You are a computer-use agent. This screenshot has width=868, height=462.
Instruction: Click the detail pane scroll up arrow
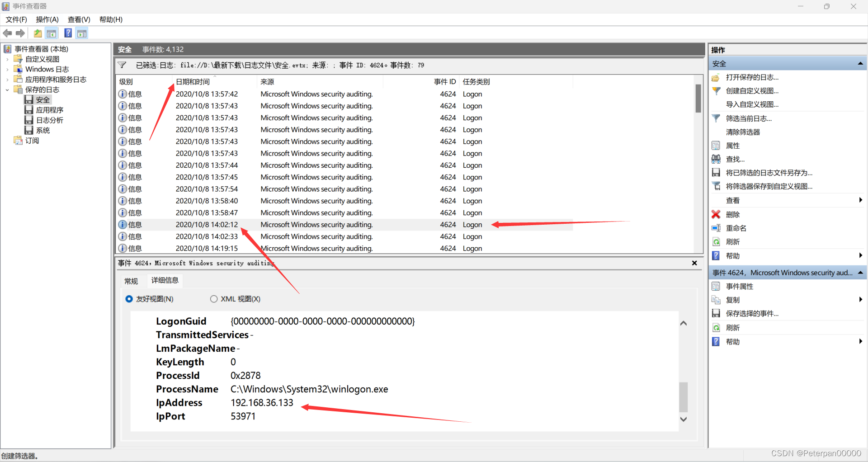point(684,323)
